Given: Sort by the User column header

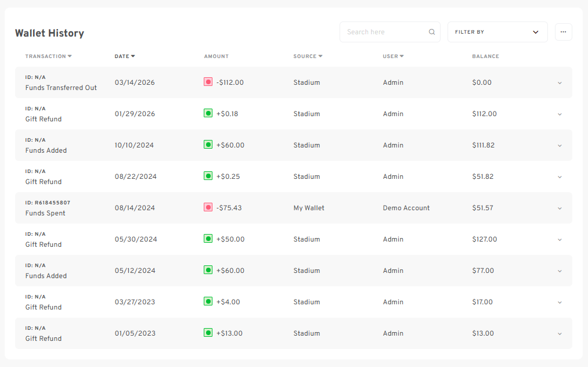Looking at the screenshot, I should pos(393,56).
